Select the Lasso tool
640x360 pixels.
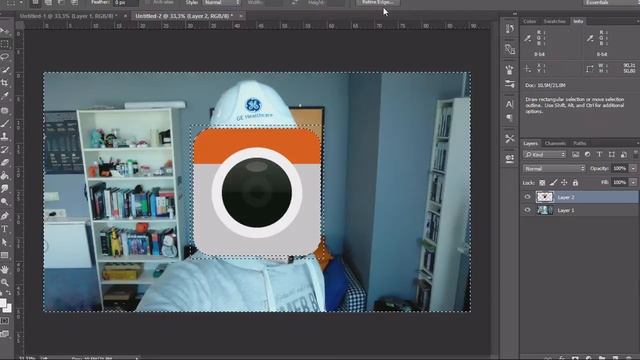4,57
